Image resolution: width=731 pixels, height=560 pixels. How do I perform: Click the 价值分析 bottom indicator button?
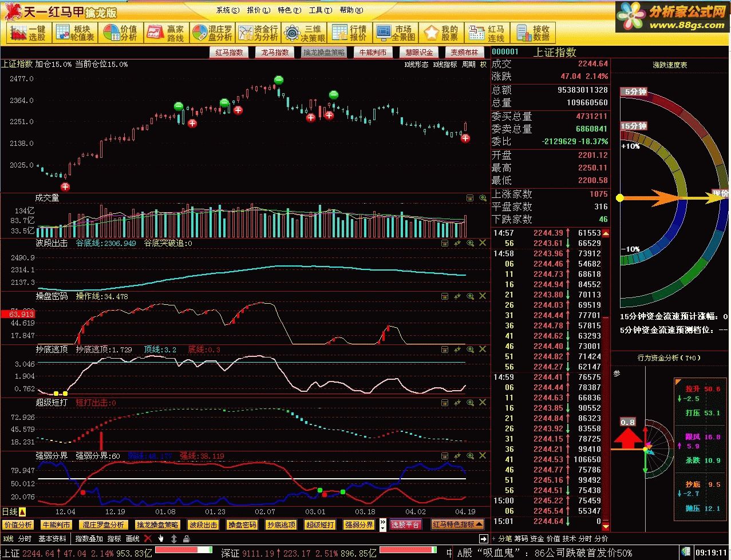18,525
